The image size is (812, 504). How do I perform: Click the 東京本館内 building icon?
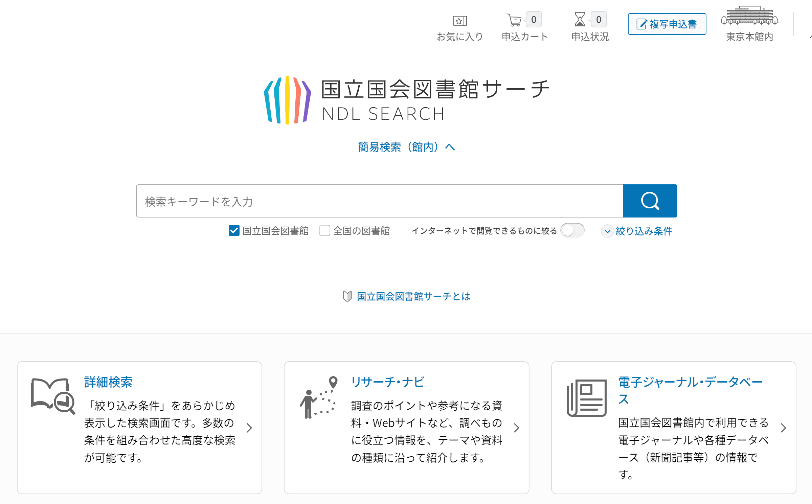coord(750,16)
